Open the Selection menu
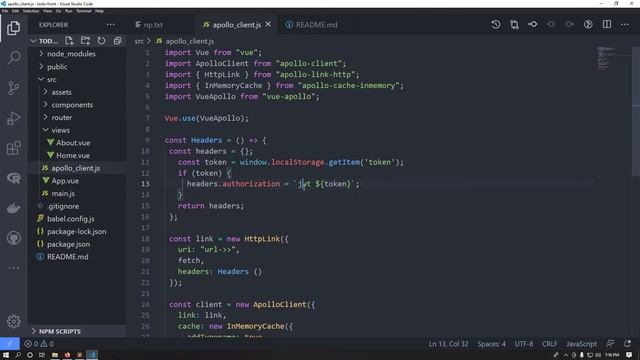This screenshot has height=360, width=640. click(31, 11)
